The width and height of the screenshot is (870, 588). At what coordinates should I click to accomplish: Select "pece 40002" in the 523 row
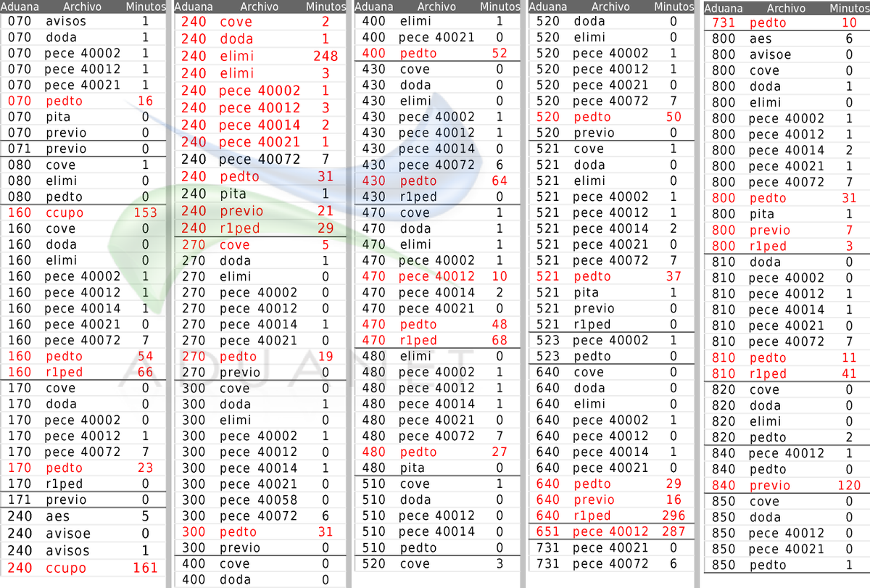pos(610,340)
